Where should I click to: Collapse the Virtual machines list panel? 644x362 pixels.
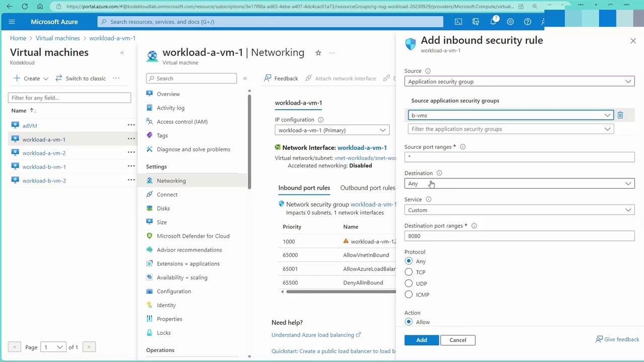point(122,53)
